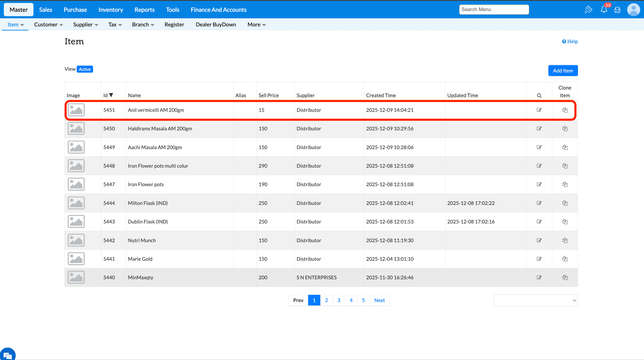This screenshot has width=644, height=360.
Task: Open the Inventory menu
Action: (x=111, y=10)
